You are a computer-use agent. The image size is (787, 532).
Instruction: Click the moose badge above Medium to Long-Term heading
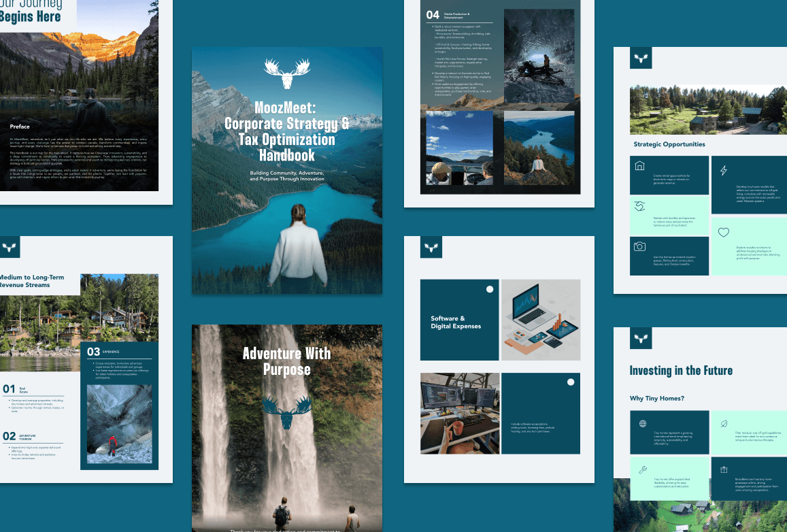pos(9,247)
